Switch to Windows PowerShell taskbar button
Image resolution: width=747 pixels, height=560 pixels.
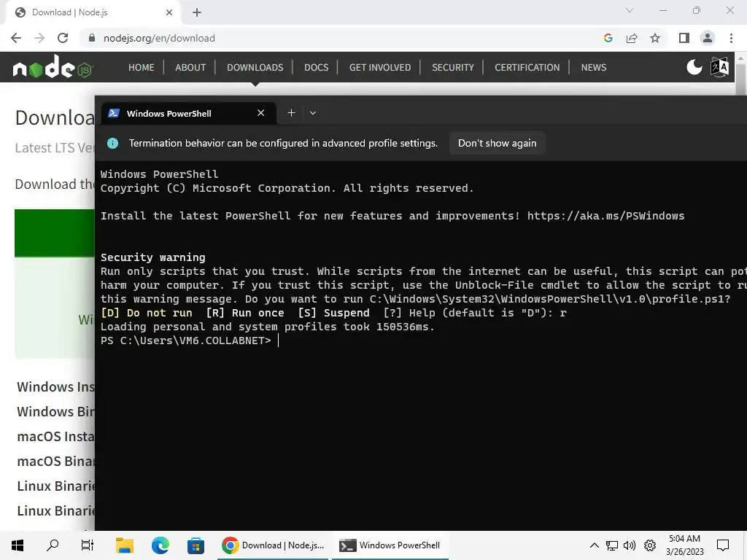[390, 545]
